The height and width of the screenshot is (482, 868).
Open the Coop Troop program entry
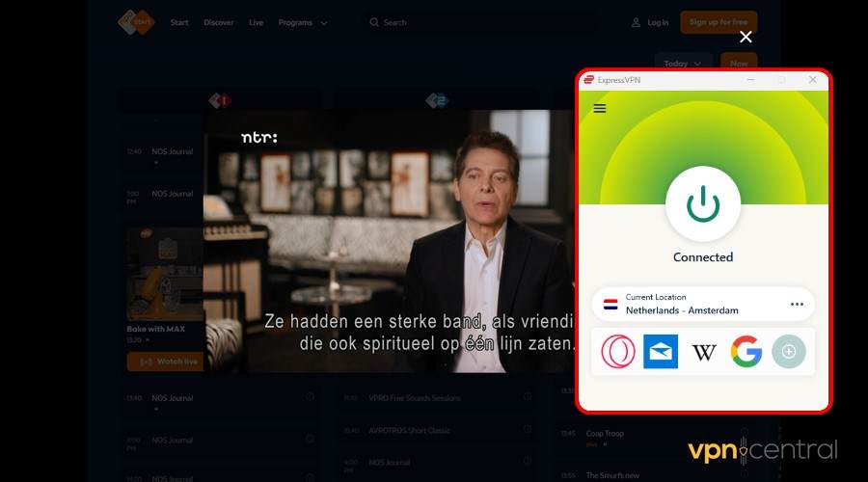click(x=605, y=433)
